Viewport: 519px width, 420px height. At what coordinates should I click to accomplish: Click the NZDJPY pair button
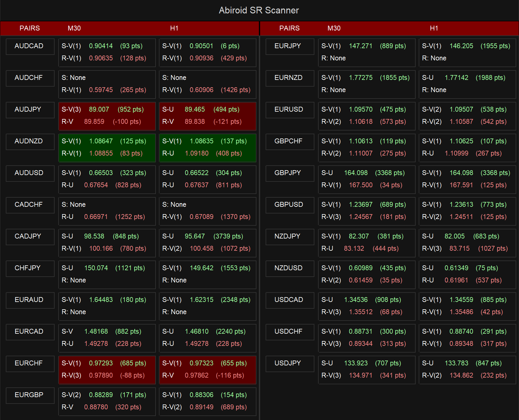point(290,237)
